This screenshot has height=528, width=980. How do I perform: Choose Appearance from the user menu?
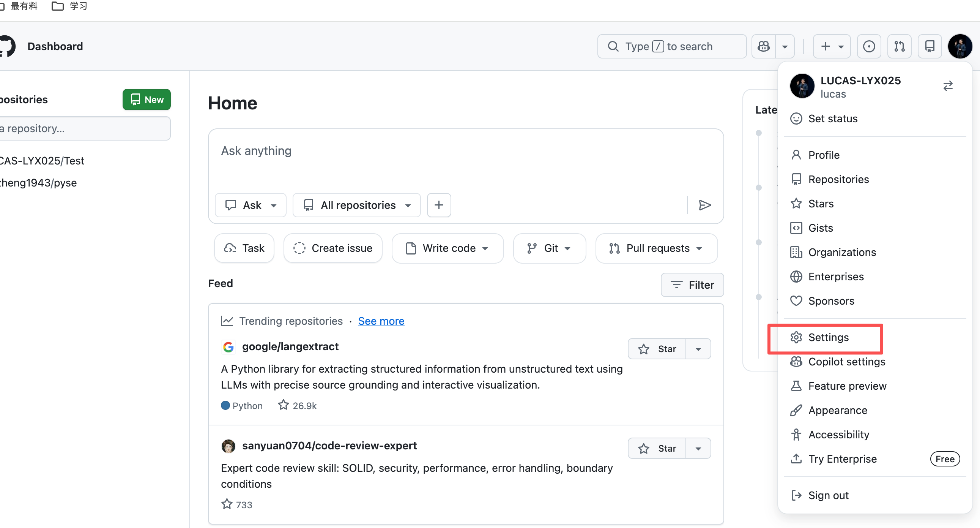[x=837, y=410]
